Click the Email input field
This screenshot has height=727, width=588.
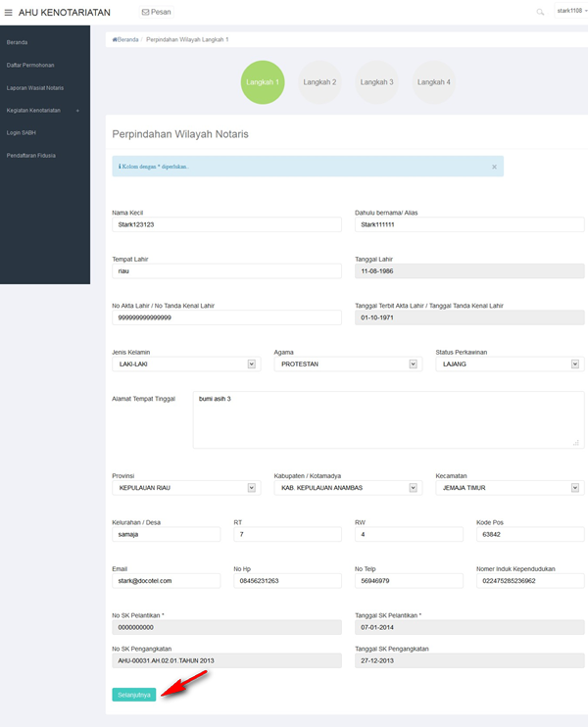pos(167,581)
